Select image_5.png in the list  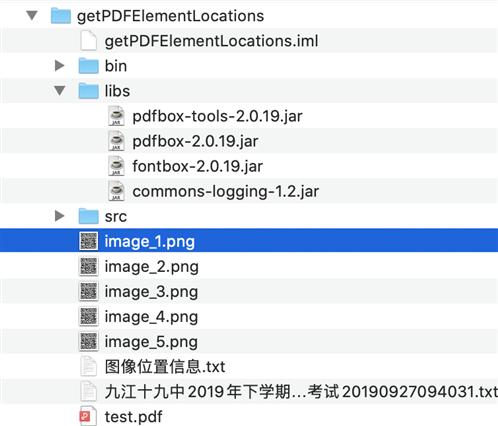(x=151, y=342)
